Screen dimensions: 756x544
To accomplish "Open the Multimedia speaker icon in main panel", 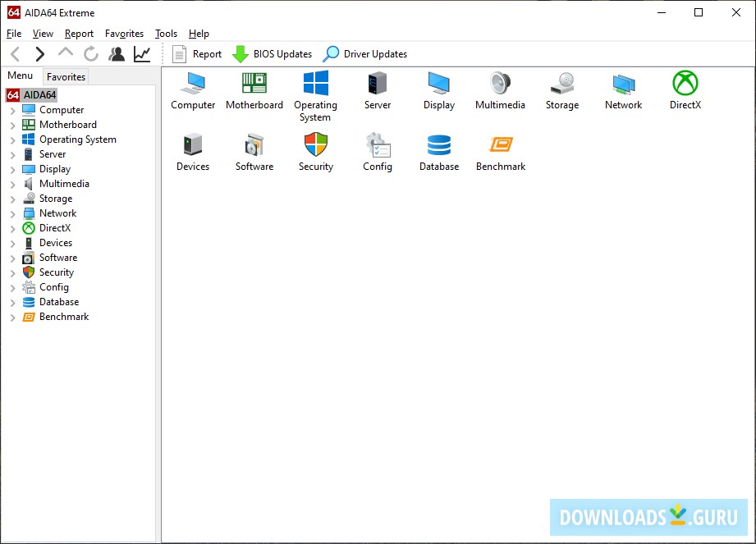I will click(501, 84).
